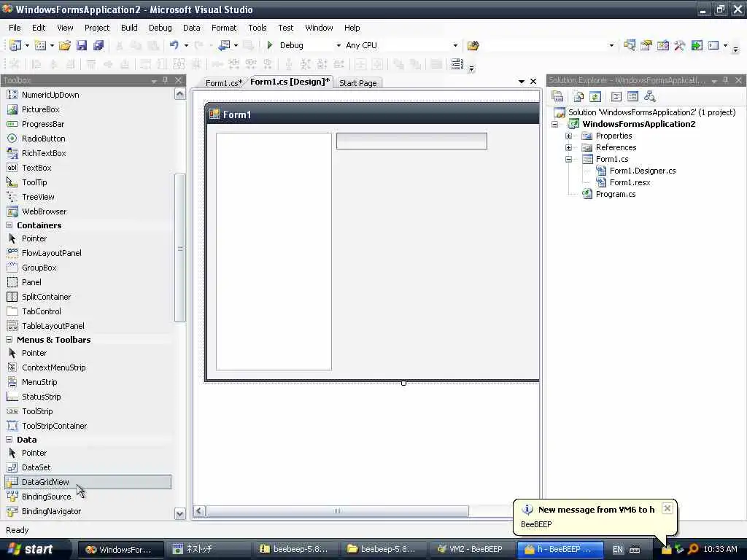The height and width of the screenshot is (560, 747).
Task: Click the designer horizontal scrollbar thumb
Action: (337, 511)
